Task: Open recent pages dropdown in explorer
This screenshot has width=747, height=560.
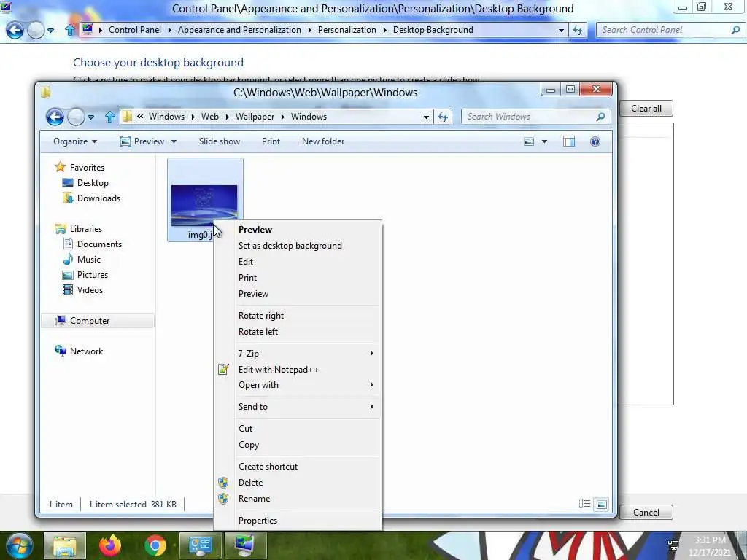Action: (90, 117)
